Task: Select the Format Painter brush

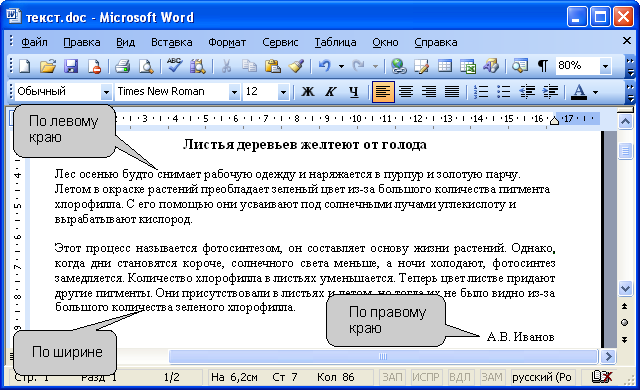Action: tap(296, 66)
